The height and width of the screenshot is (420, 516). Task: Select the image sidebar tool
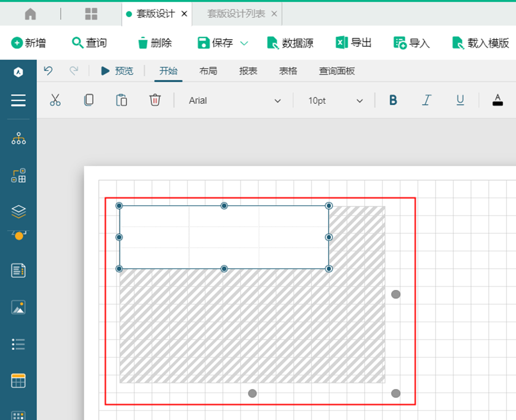coord(18,307)
